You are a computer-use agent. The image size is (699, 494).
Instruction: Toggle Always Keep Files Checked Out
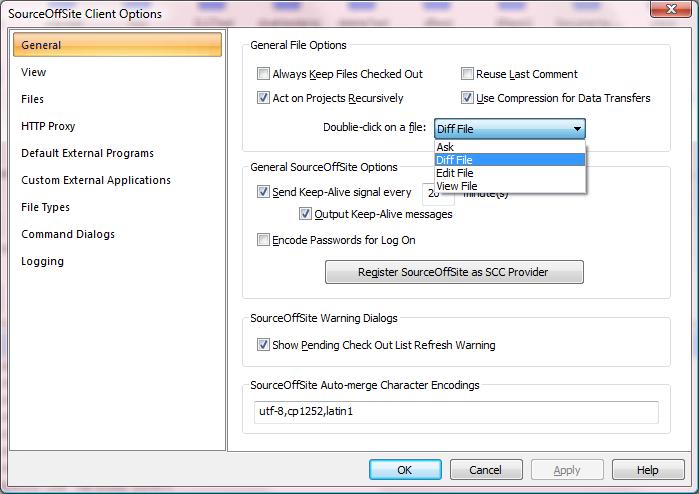click(264, 74)
